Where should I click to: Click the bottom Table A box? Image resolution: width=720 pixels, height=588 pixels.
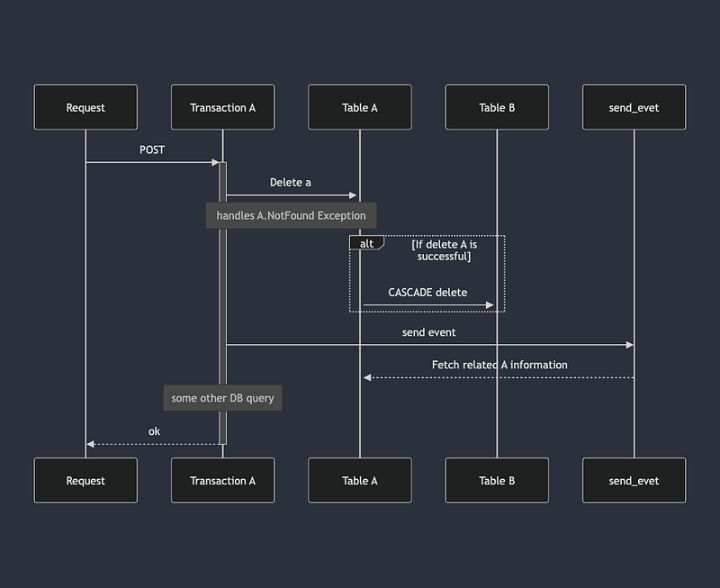(360, 481)
